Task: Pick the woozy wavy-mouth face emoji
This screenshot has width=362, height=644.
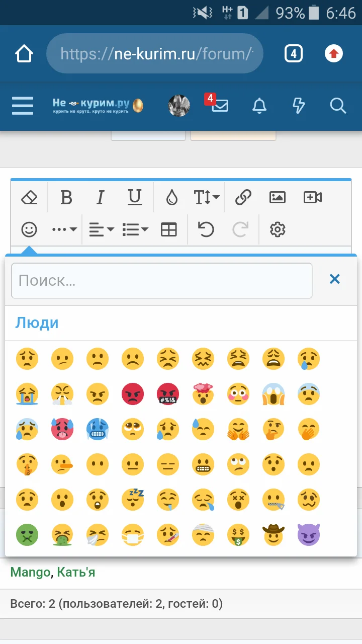Action: click(309, 500)
